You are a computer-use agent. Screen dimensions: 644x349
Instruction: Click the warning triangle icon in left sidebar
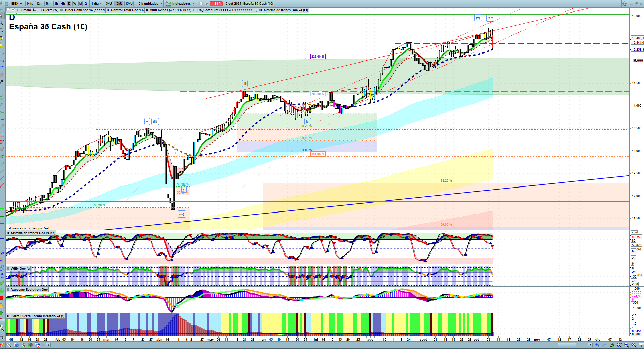[2, 306]
